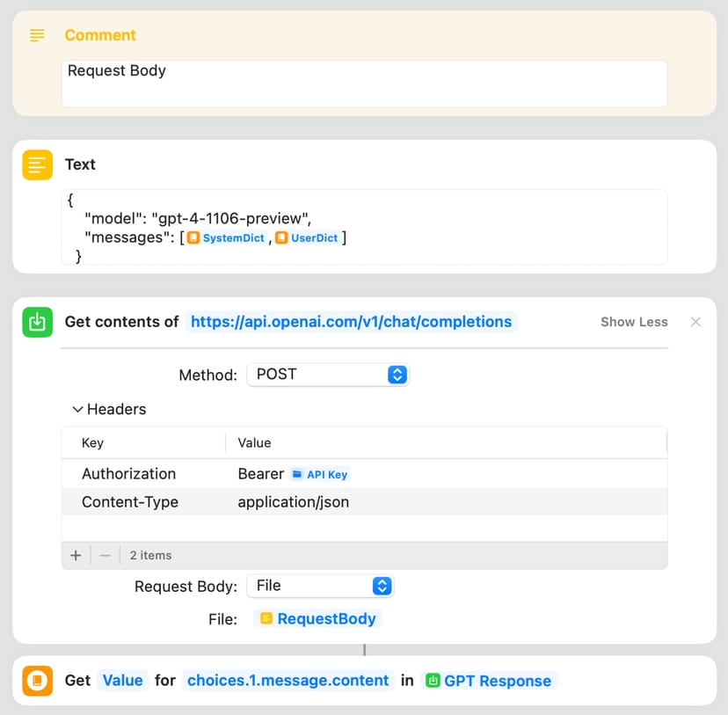Collapse the Headers section

[x=78, y=409]
